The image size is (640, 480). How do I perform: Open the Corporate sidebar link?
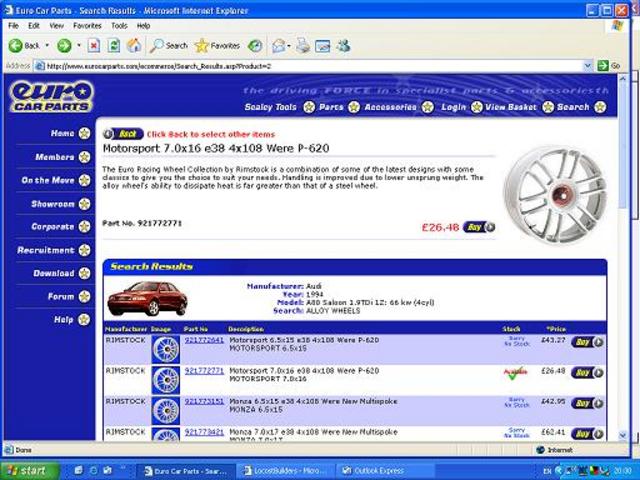61,227
